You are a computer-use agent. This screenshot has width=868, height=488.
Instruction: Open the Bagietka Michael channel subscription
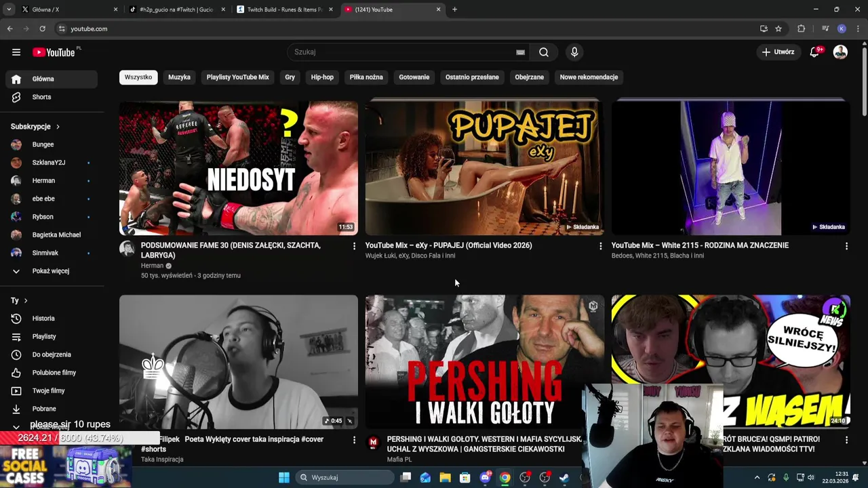point(52,235)
